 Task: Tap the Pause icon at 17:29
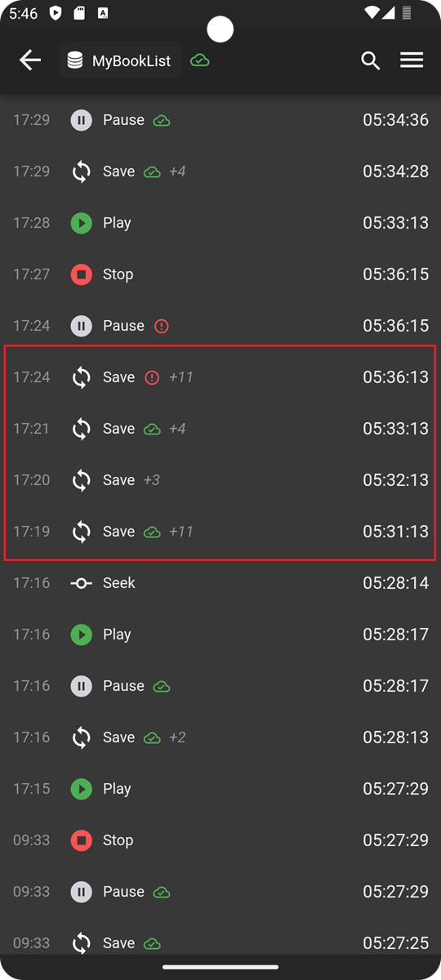(81, 120)
